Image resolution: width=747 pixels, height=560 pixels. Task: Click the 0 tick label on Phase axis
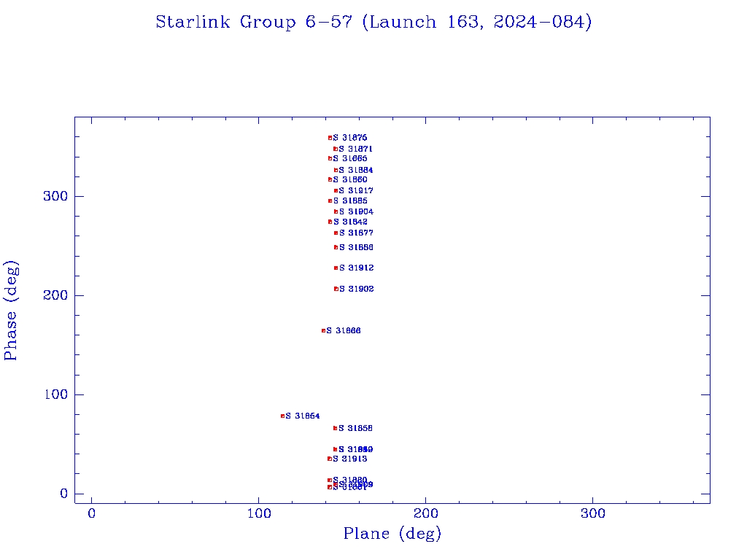[64, 494]
